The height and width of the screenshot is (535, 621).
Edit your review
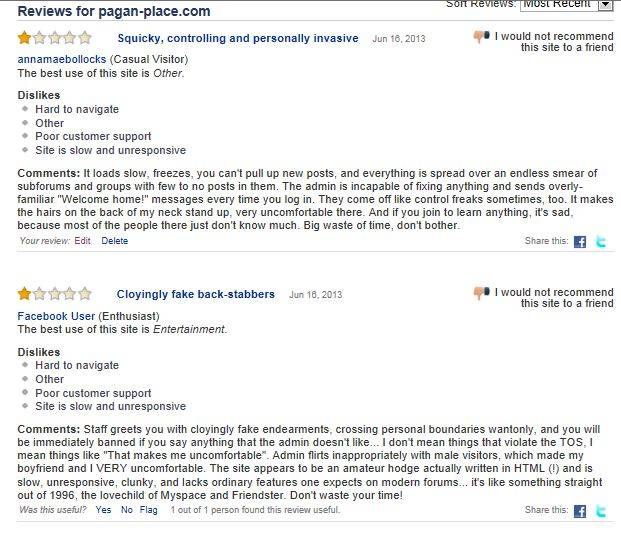[82, 241]
